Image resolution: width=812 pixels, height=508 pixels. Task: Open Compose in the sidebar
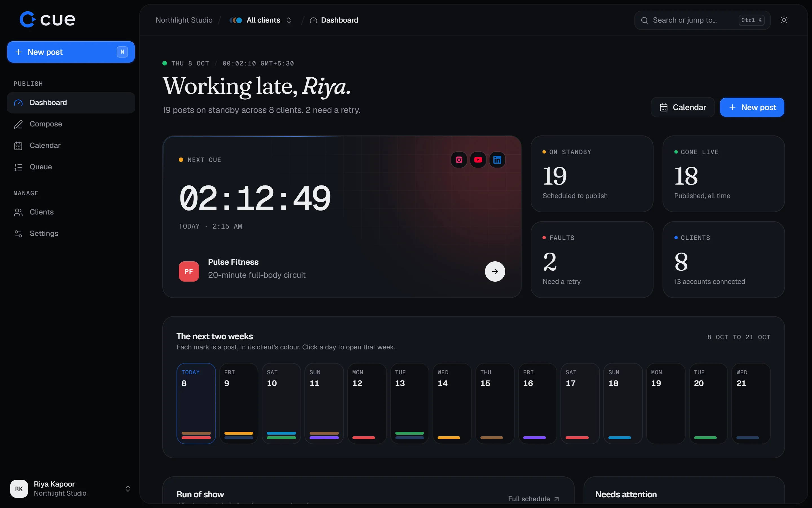coord(71,124)
